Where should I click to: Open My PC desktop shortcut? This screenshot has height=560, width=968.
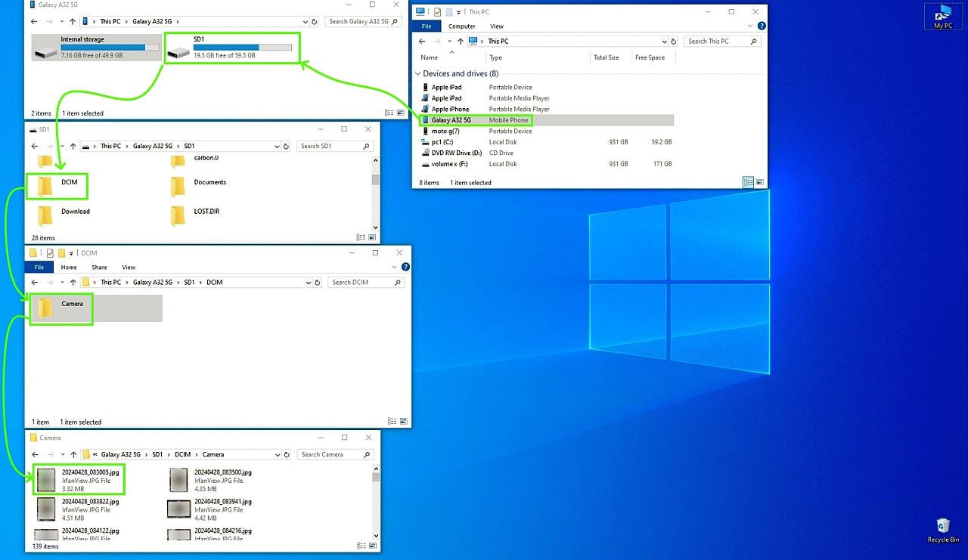click(943, 17)
